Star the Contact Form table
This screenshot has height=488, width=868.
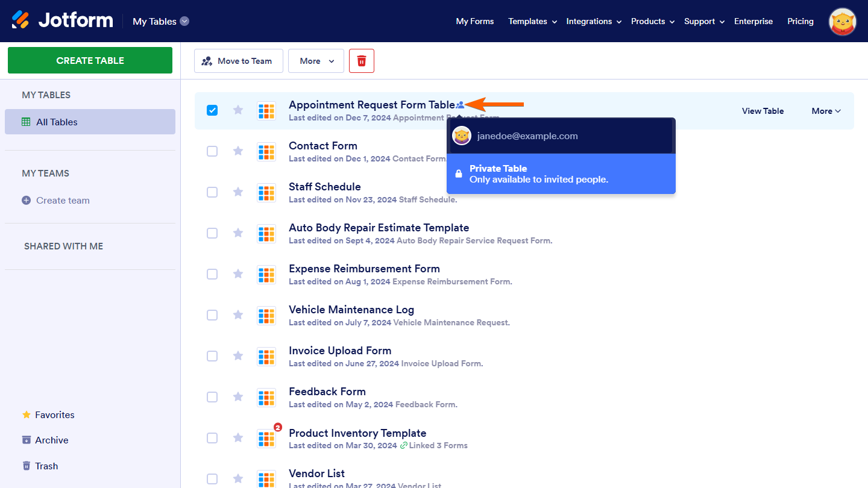tap(238, 151)
